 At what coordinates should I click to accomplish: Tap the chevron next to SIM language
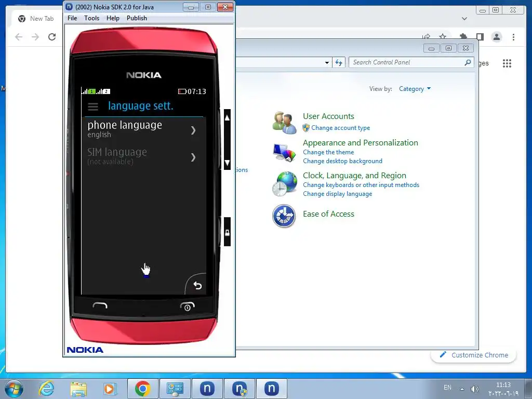click(193, 157)
